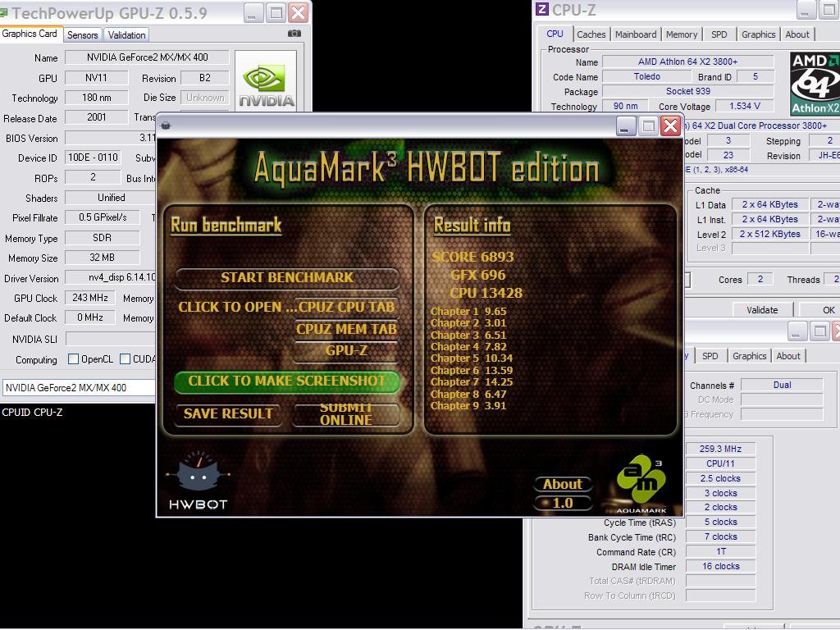Click the Pixel Fillrate 0.5 GPixel/s field

[103, 217]
